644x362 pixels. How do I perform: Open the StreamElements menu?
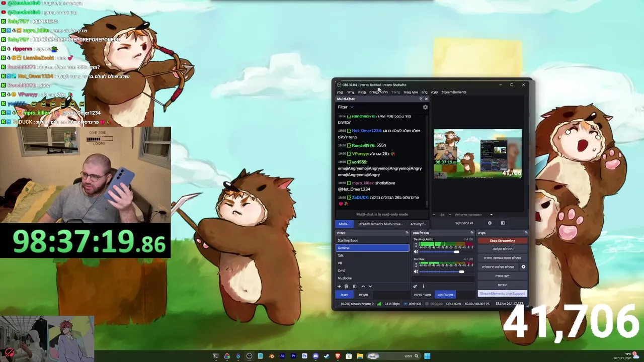tap(454, 92)
